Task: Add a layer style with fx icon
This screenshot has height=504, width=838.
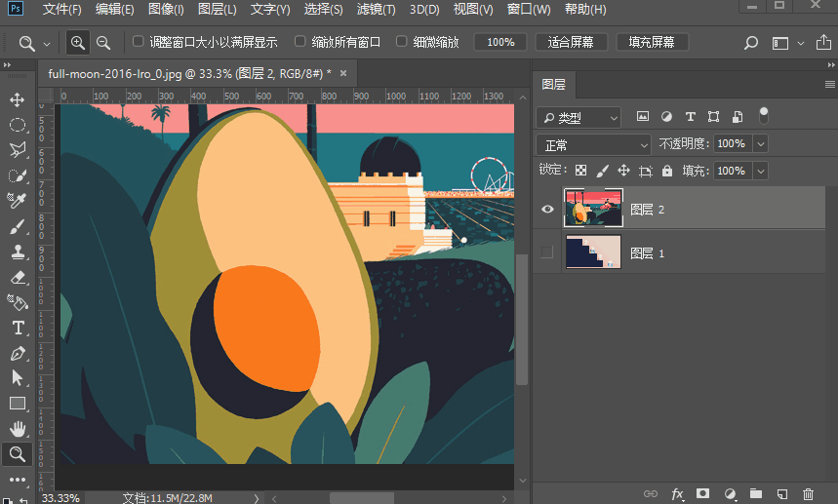Action: 677,494
